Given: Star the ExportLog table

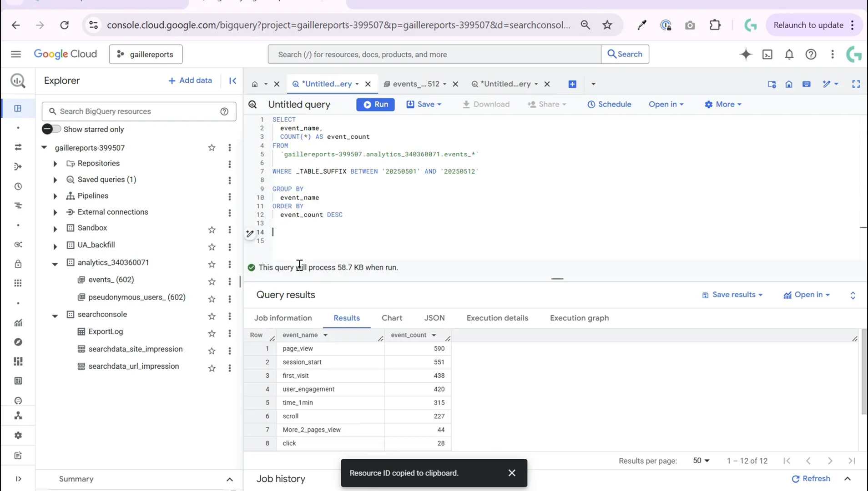Looking at the screenshot, I should tap(212, 333).
